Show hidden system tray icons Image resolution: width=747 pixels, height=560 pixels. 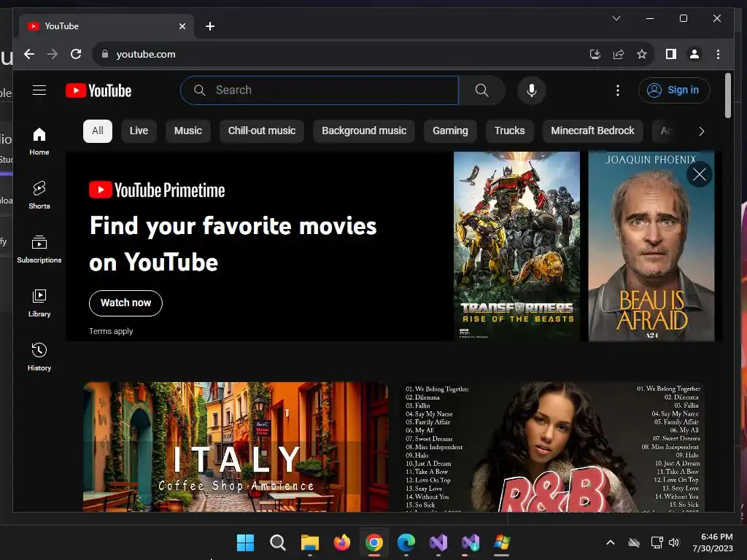pos(611,542)
